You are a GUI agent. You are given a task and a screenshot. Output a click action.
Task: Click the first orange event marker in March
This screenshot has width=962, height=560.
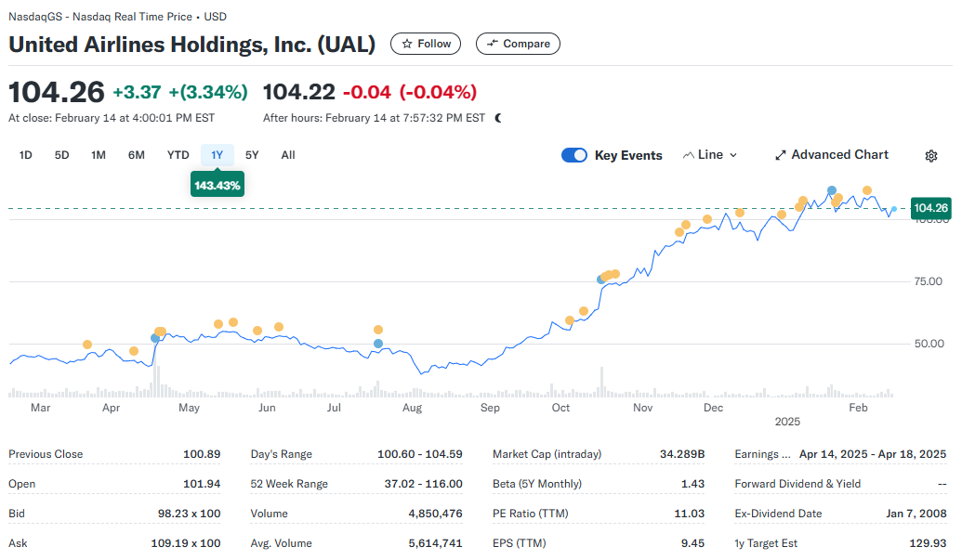[87, 345]
